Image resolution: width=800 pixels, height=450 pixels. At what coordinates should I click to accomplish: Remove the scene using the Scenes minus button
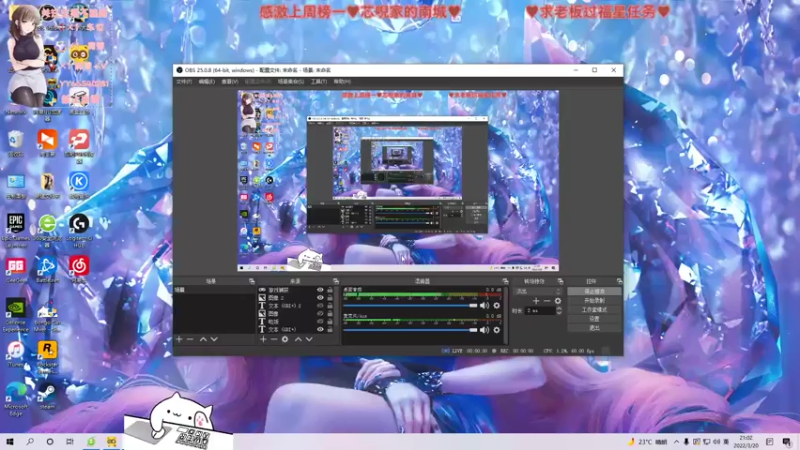tap(190, 339)
